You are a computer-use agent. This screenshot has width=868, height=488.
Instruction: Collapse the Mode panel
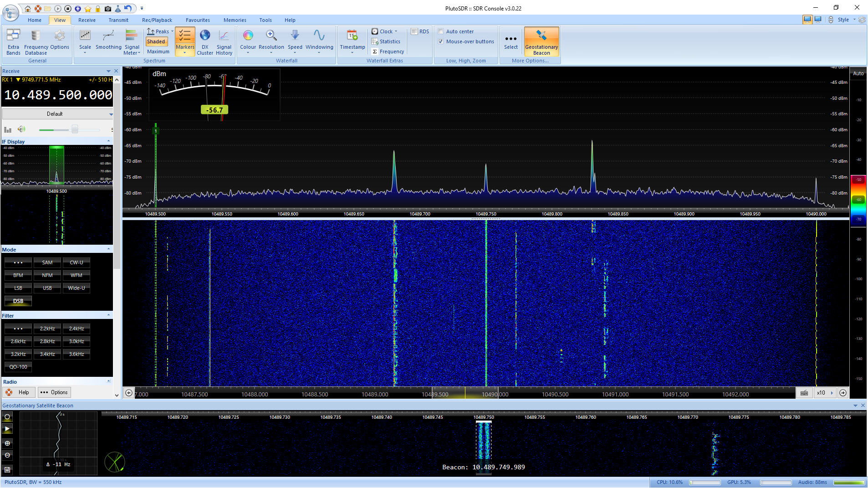tap(108, 249)
